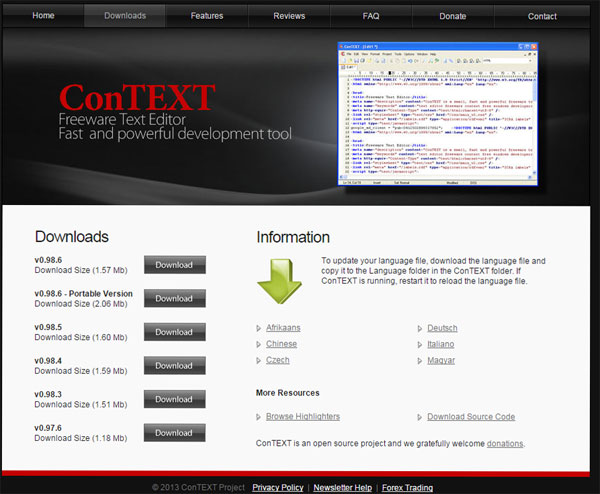Open the Magyar language file link
600x494 pixels.
[x=441, y=360]
